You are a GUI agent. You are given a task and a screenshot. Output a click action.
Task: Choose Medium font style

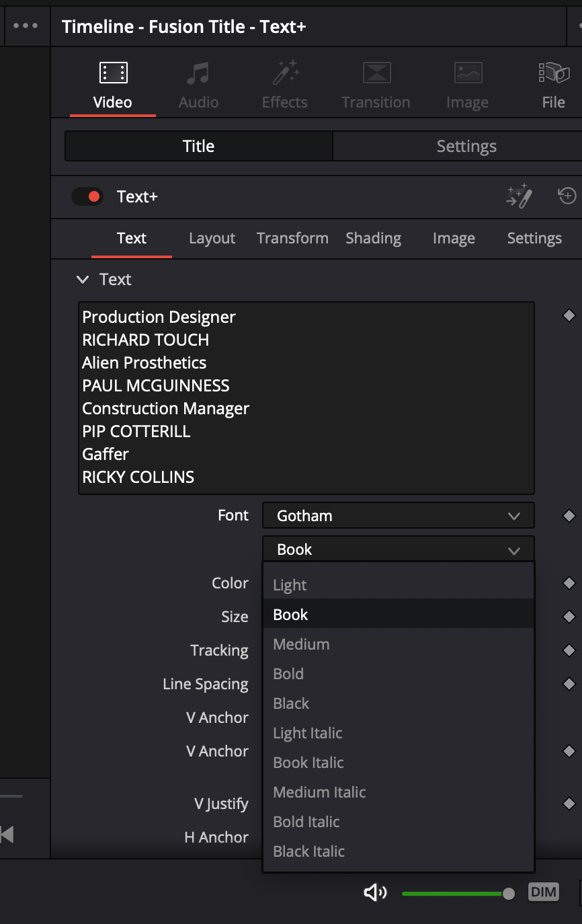tap(399, 644)
